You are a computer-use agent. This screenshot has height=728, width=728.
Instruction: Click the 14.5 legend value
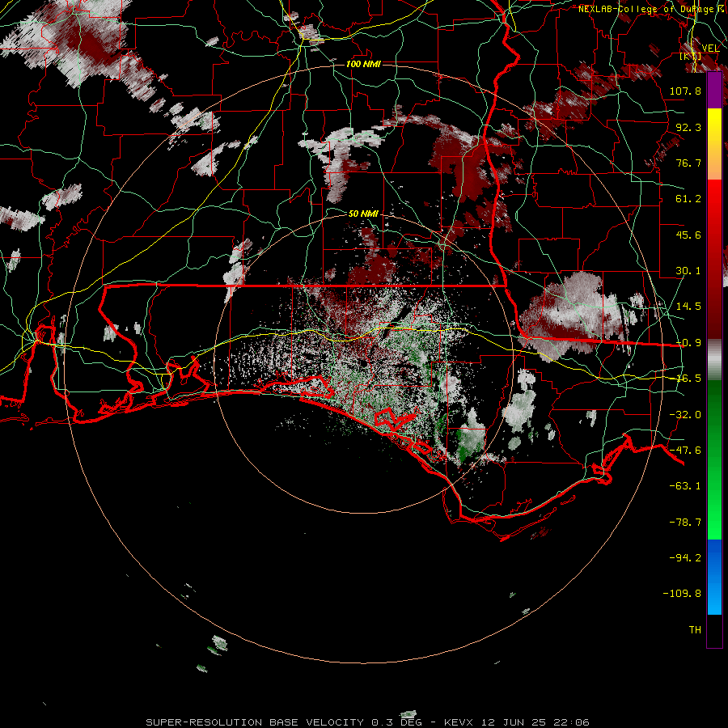click(x=688, y=307)
